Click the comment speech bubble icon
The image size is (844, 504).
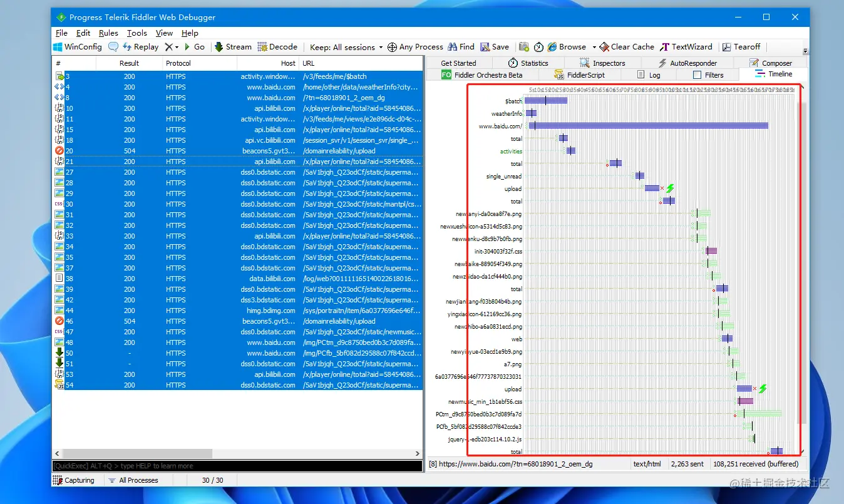113,47
